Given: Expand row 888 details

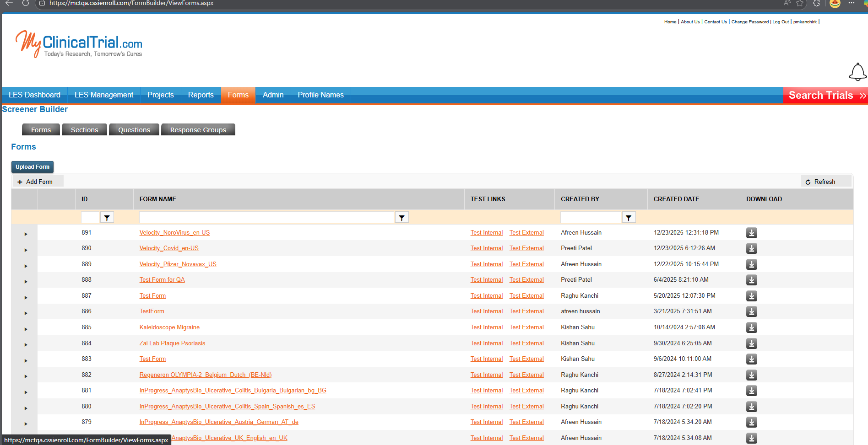Looking at the screenshot, I should pos(26,282).
